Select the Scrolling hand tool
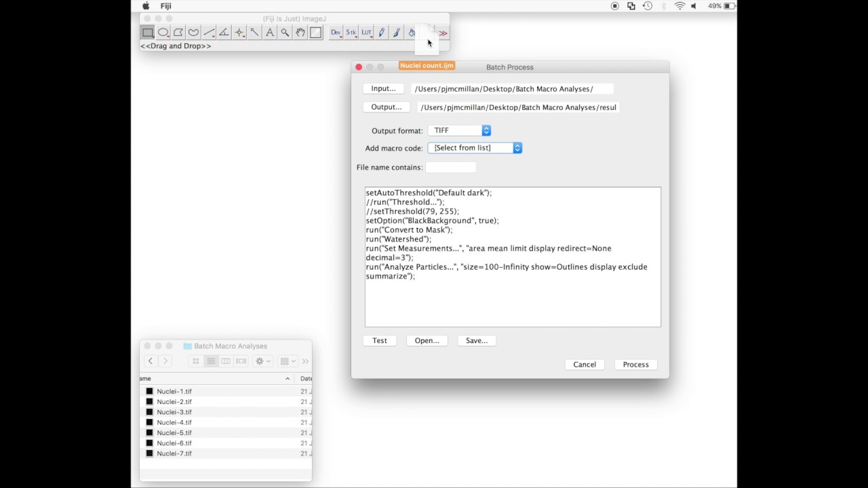868x488 pixels. (300, 33)
